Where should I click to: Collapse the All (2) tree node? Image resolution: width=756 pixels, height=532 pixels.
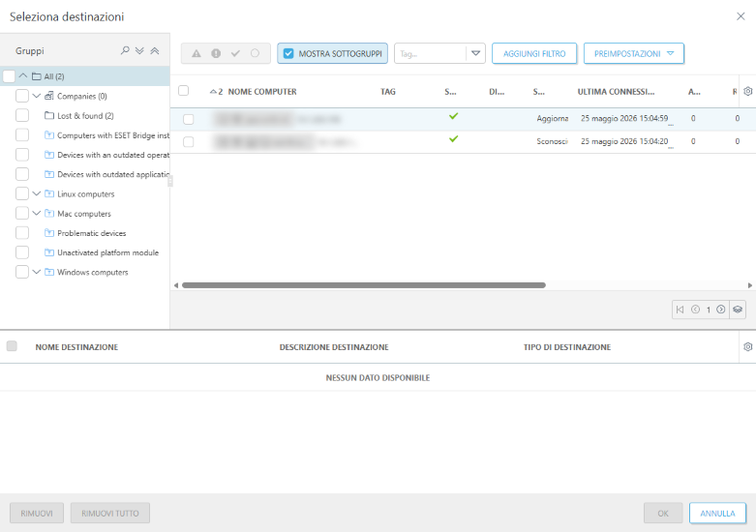click(22, 75)
